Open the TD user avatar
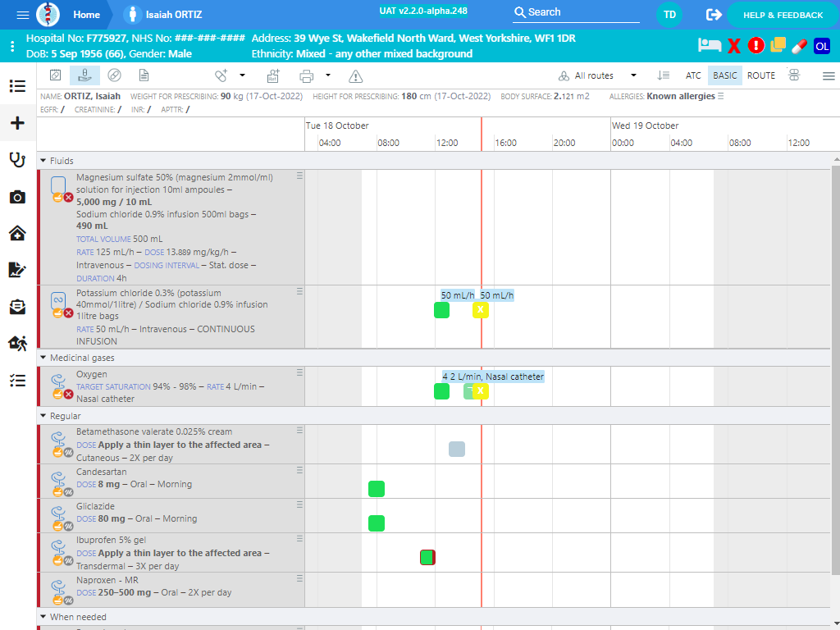This screenshot has width=840, height=630. tap(669, 15)
